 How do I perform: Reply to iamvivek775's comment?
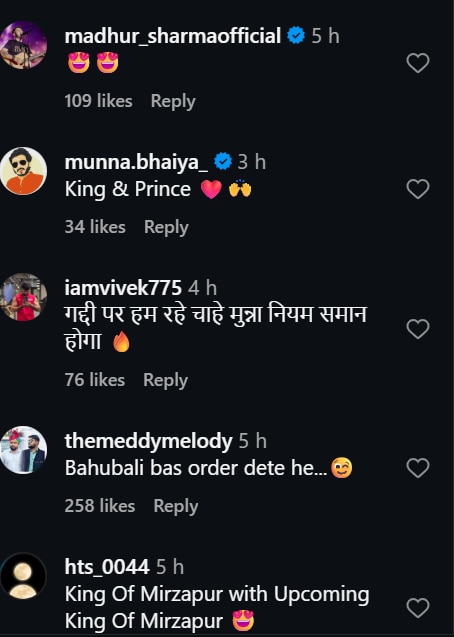[165, 380]
